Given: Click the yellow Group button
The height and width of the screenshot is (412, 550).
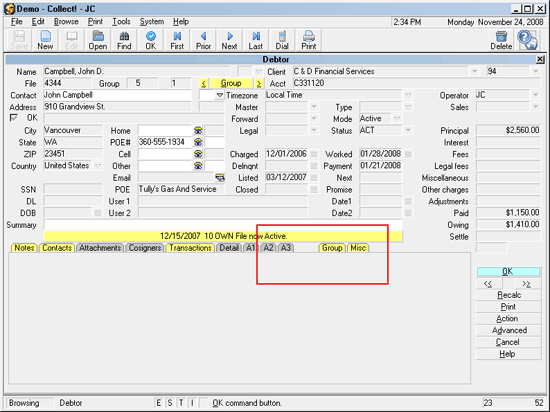Looking at the screenshot, I should coord(231,83).
